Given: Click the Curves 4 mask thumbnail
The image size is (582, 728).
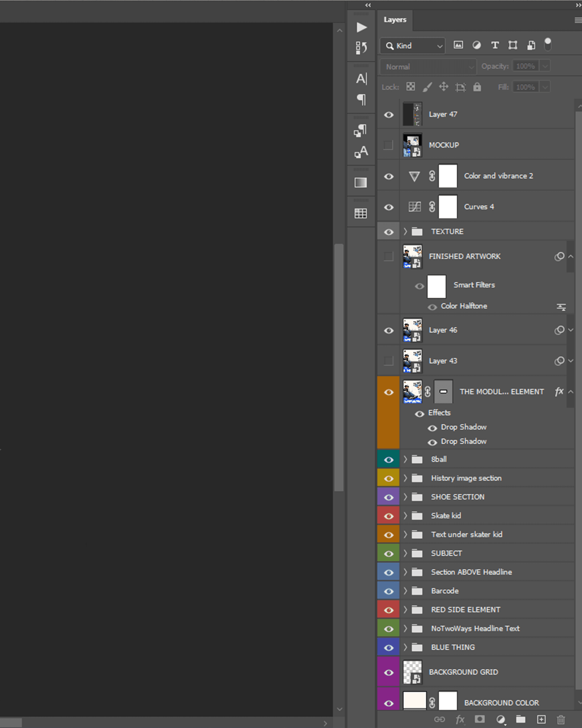Looking at the screenshot, I should pyautogui.click(x=448, y=207).
